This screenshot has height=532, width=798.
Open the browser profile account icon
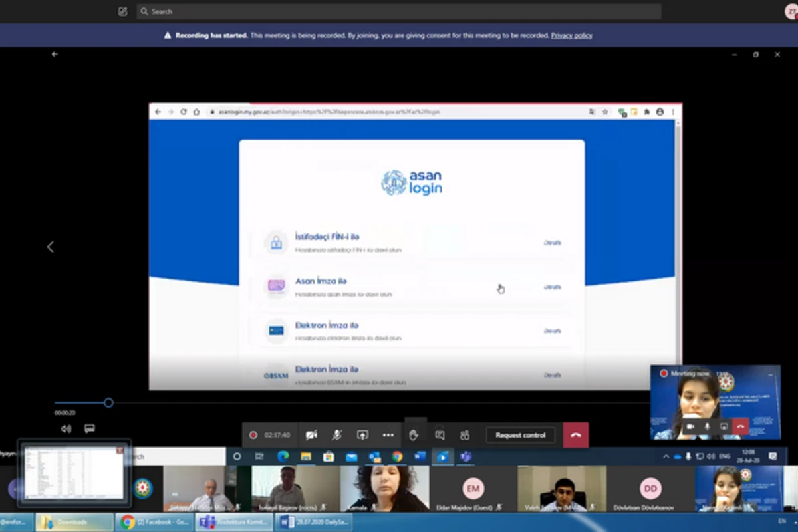(660, 112)
